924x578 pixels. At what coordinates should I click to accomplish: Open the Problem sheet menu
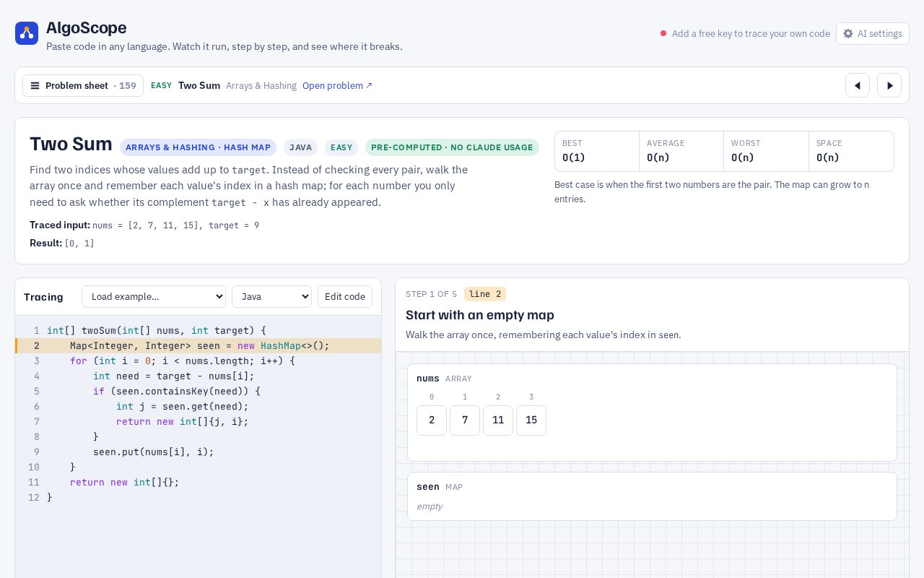tap(83, 85)
